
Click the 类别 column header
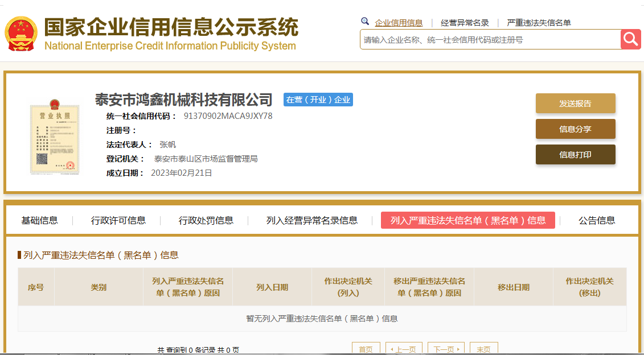[99, 287]
